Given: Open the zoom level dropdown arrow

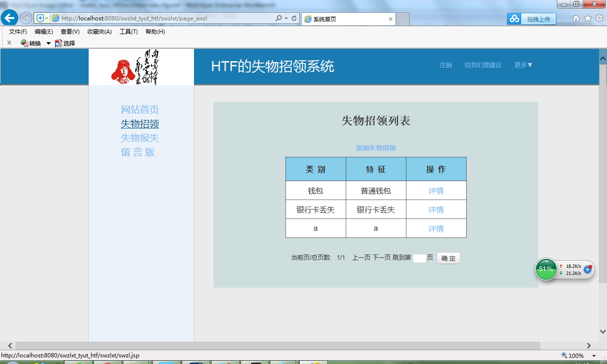Looking at the screenshot, I should (594, 355).
